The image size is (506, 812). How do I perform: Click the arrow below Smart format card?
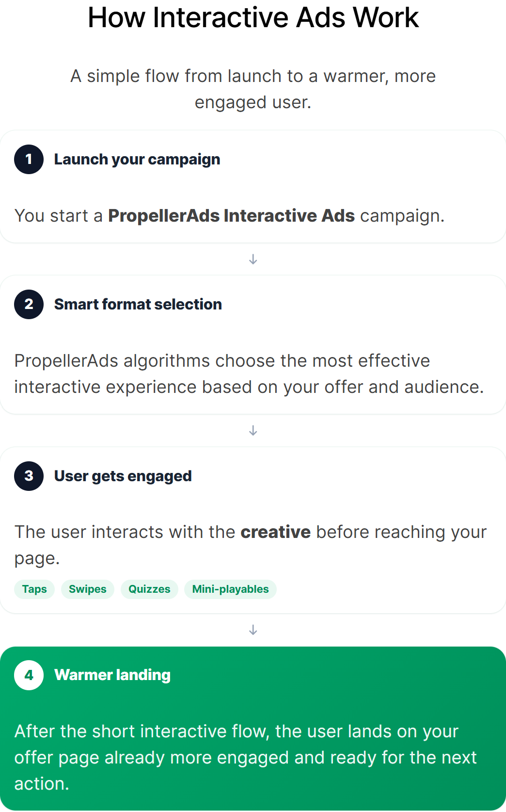253,431
